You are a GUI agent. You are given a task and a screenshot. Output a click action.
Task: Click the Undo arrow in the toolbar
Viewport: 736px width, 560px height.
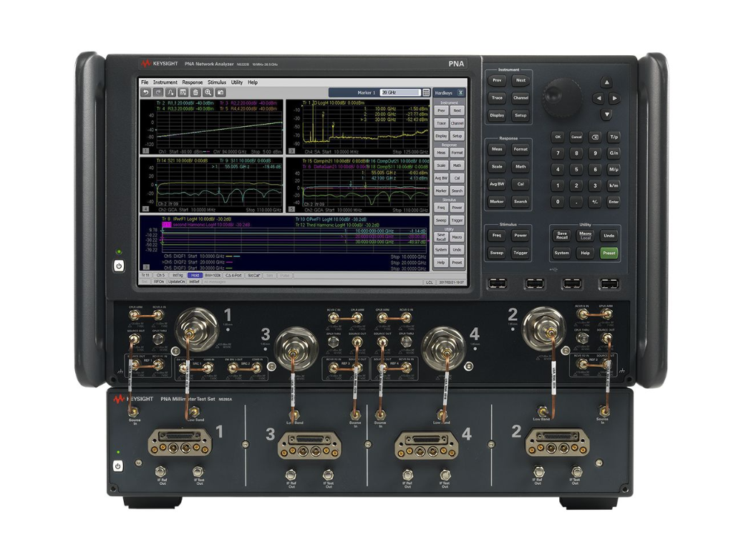tap(146, 92)
